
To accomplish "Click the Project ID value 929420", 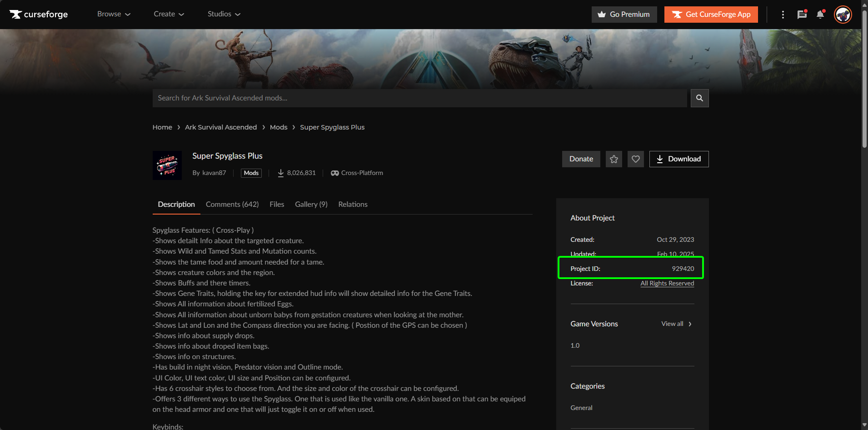I will (x=683, y=269).
